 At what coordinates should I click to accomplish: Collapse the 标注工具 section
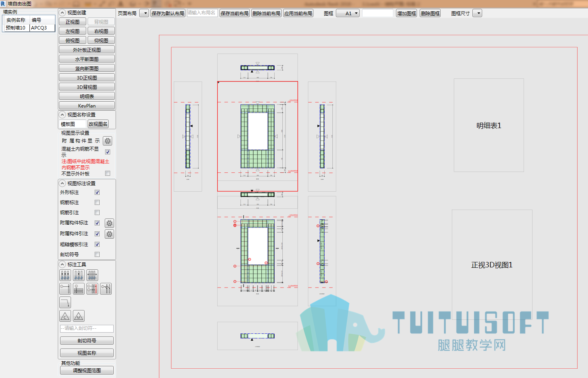[62, 264]
